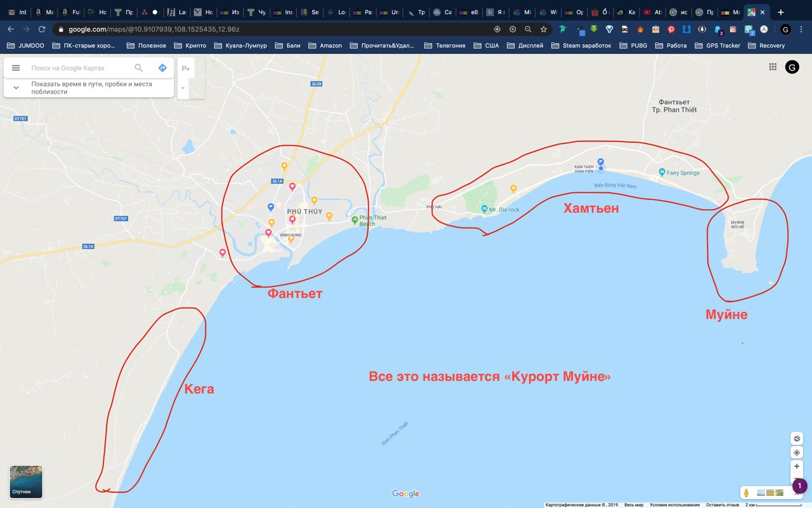Open the Google apps grid
The height and width of the screenshot is (508, 812).
pos(773,67)
